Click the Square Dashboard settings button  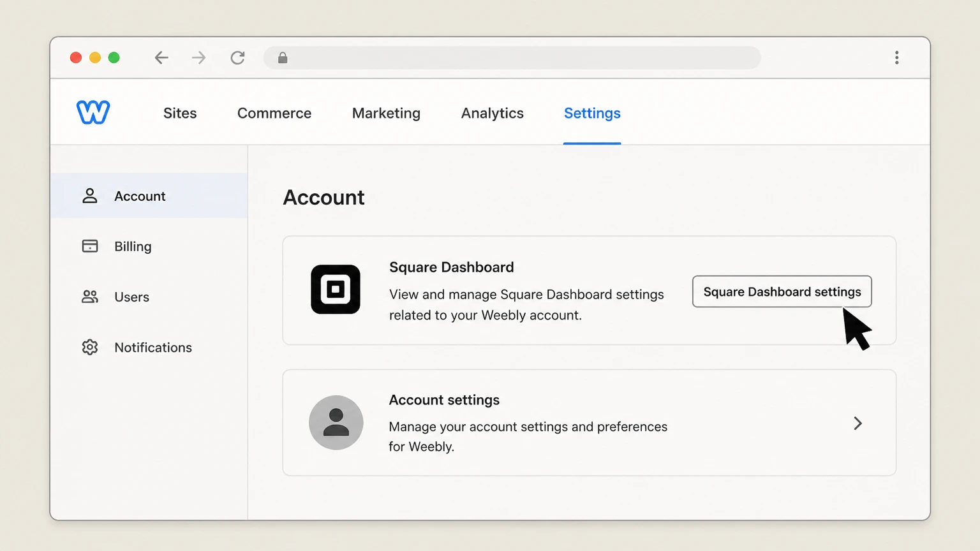pyautogui.click(x=782, y=291)
